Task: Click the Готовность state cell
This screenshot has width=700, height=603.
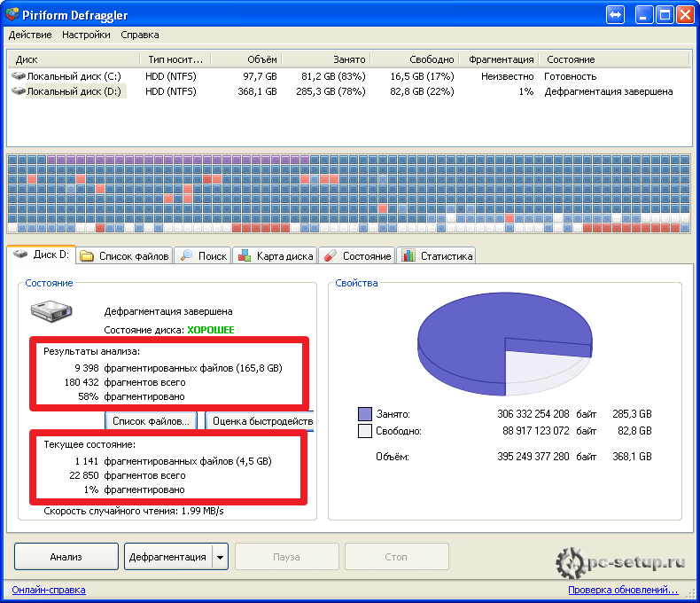Action: (570, 76)
